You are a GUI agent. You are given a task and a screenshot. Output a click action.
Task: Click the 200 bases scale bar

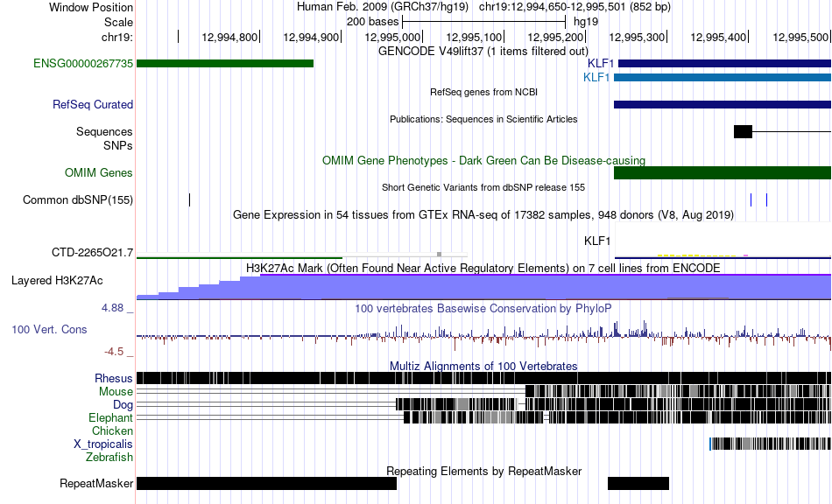(484, 22)
